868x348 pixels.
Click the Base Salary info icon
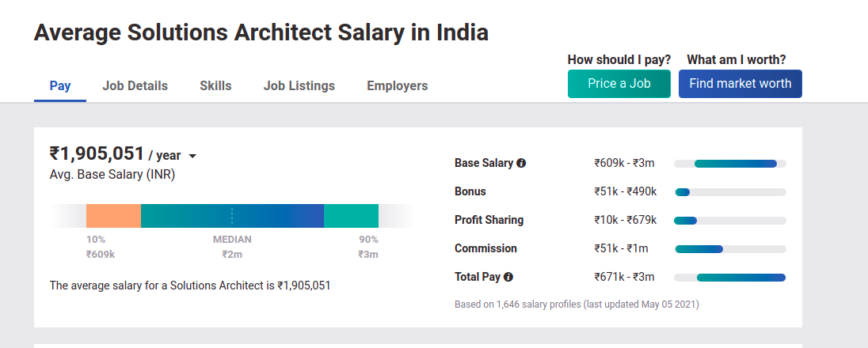(x=521, y=164)
